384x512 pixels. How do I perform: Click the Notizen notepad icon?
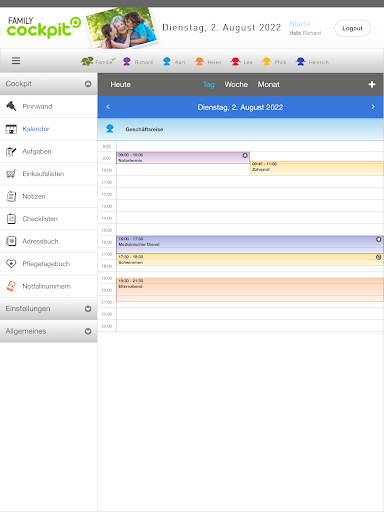11,196
